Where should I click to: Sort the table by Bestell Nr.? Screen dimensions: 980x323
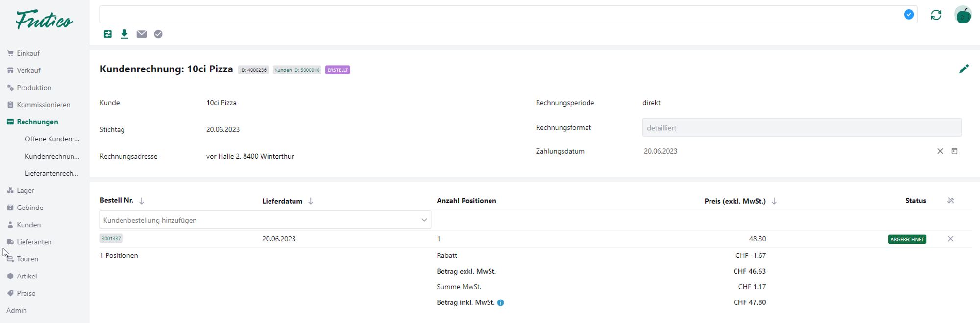tap(142, 201)
